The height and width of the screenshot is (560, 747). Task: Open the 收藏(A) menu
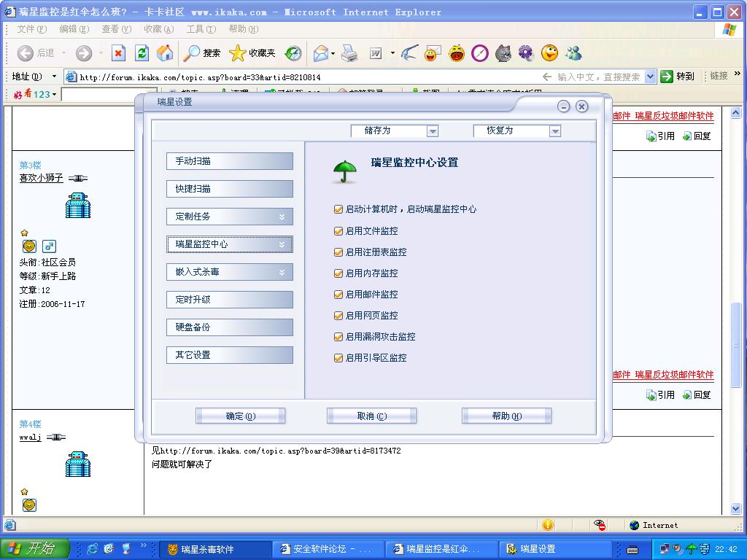[x=158, y=29]
